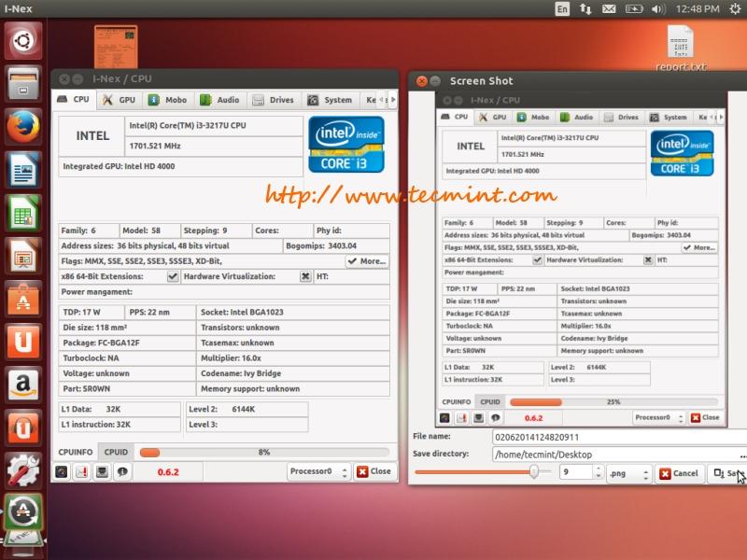Open Software Updater from the dock
The image size is (747, 560).
[22, 511]
